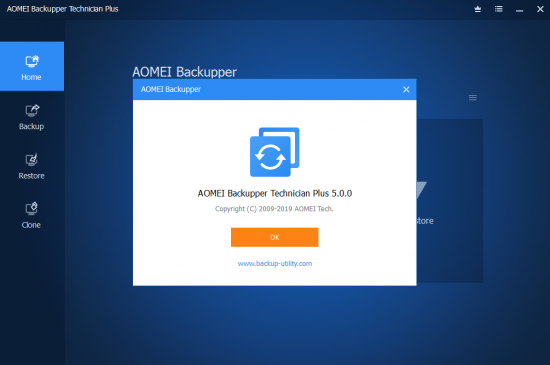The height and width of the screenshot is (365, 550).
Task: Click the partially hidden Restore tile label
Action: click(x=425, y=221)
